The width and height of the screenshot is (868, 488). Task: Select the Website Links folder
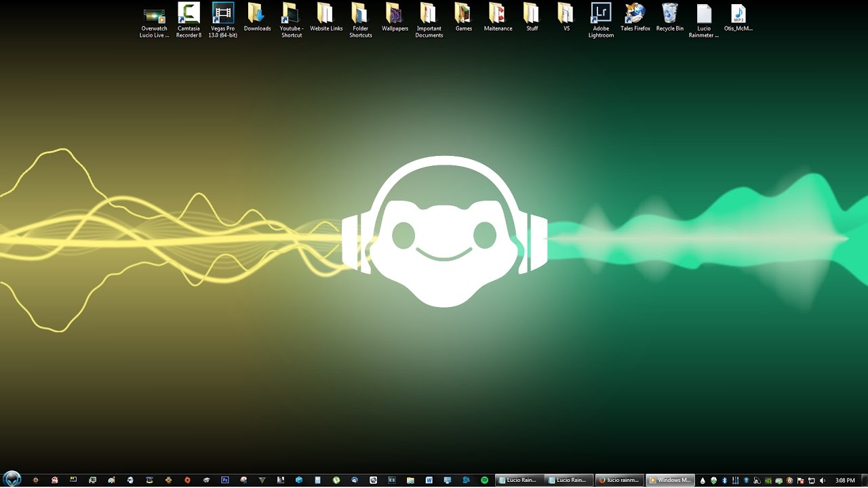[326, 17]
